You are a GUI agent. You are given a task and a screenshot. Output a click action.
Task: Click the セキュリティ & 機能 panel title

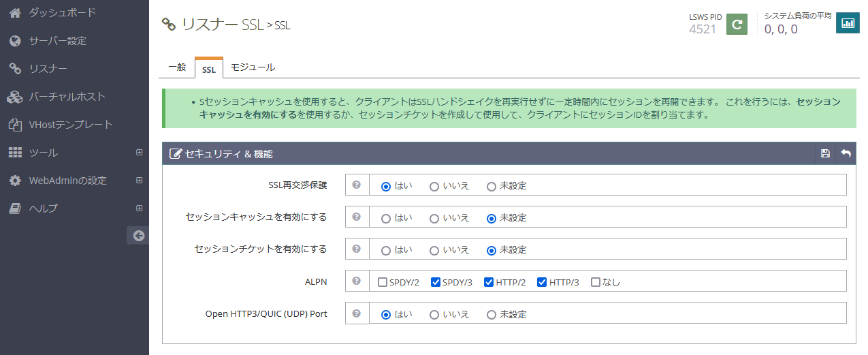pyautogui.click(x=229, y=154)
